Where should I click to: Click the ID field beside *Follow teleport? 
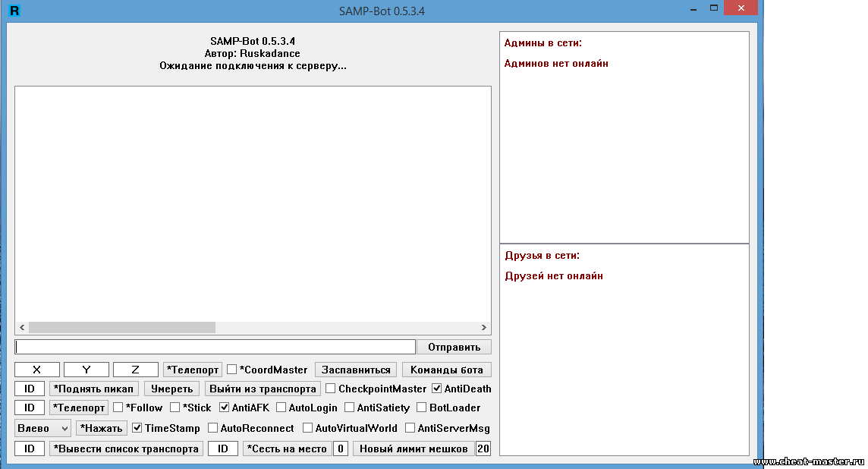(30, 408)
